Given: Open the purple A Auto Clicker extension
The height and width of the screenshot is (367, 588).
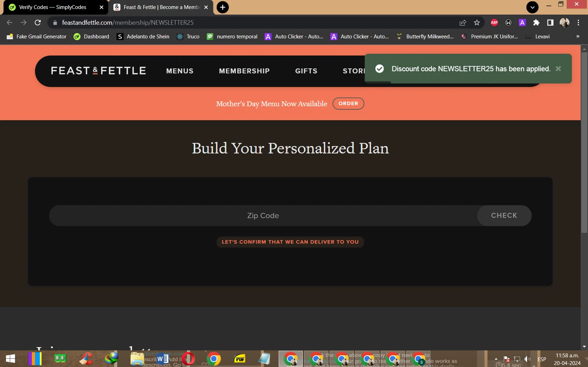Looking at the screenshot, I should coord(522,23).
